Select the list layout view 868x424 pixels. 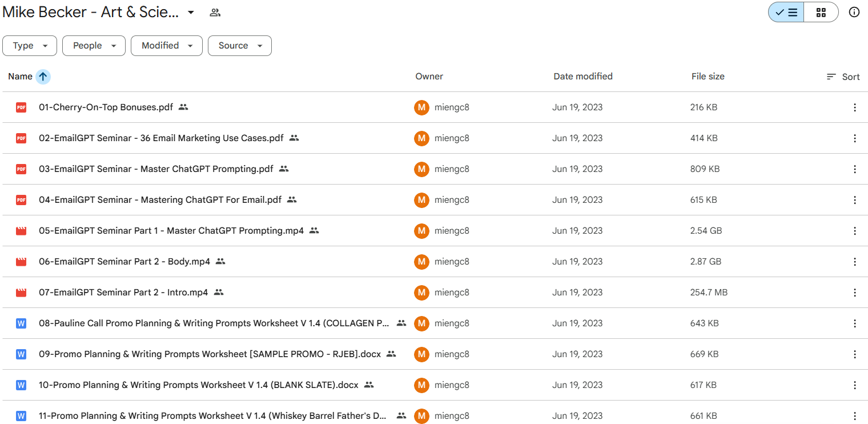786,13
